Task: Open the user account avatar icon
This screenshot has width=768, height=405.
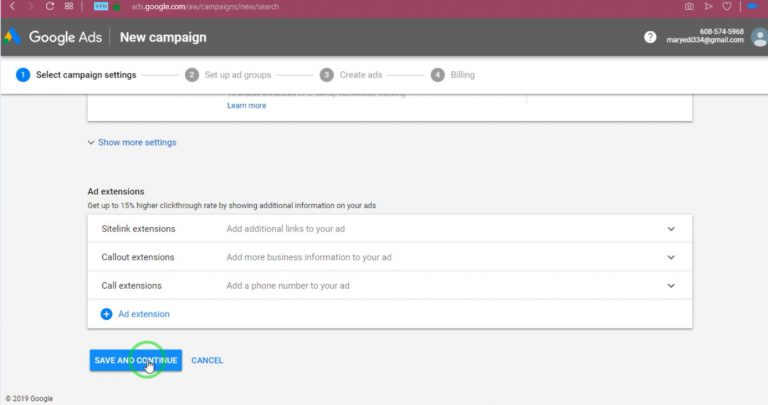Action: point(759,37)
